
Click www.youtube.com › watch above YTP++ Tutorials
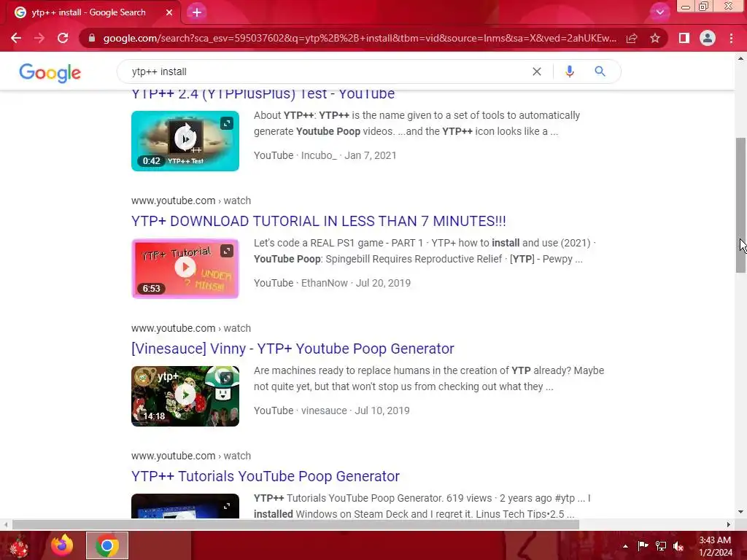[x=191, y=456]
